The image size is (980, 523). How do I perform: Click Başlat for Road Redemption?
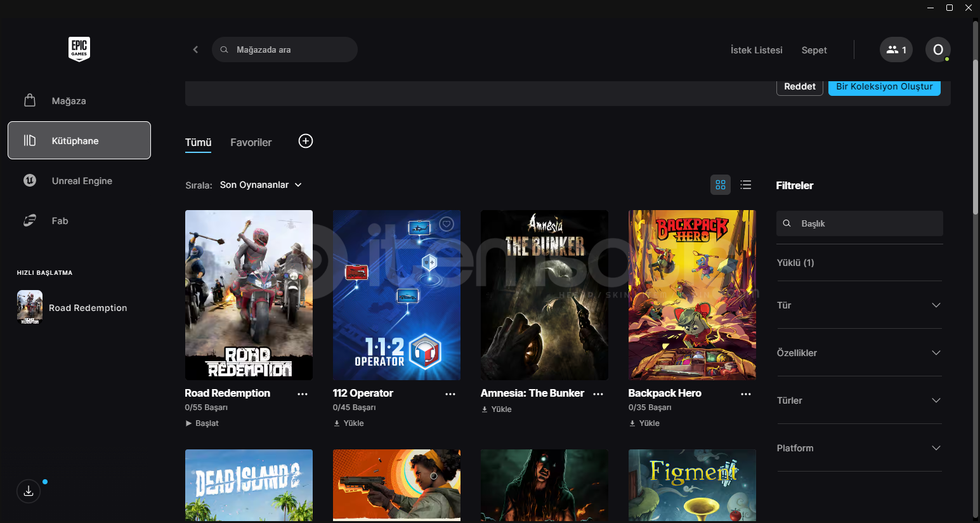202,423
